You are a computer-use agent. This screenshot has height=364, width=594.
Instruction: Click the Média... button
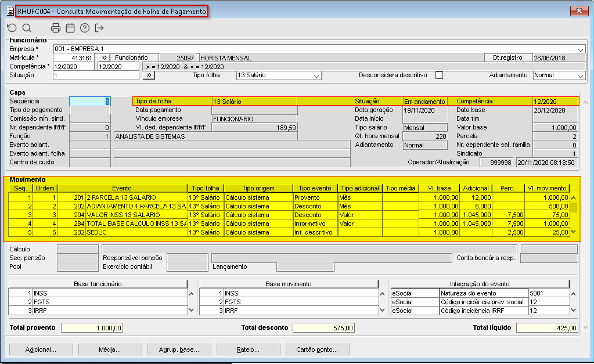click(x=110, y=349)
